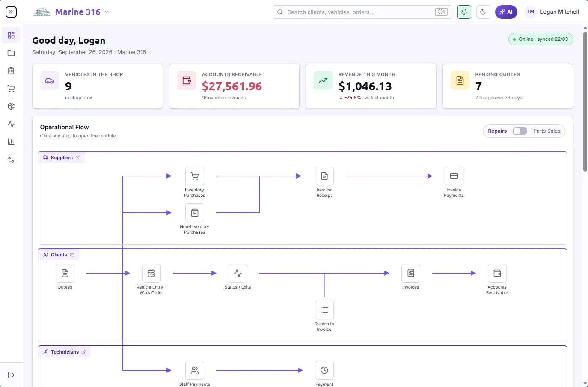This screenshot has height=387, width=588.
Task: Open the notifications bell
Action: pyautogui.click(x=464, y=12)
